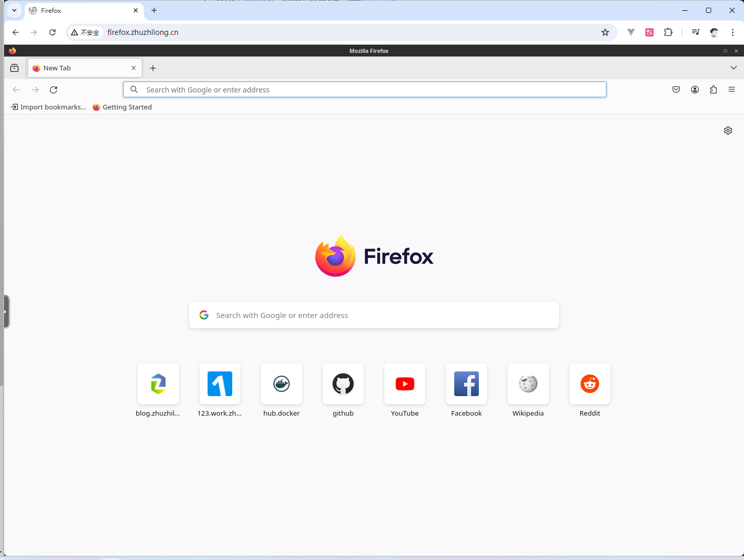744x560 pixels.
Task: Open the media control icon
Action: (x=696, y=32)
